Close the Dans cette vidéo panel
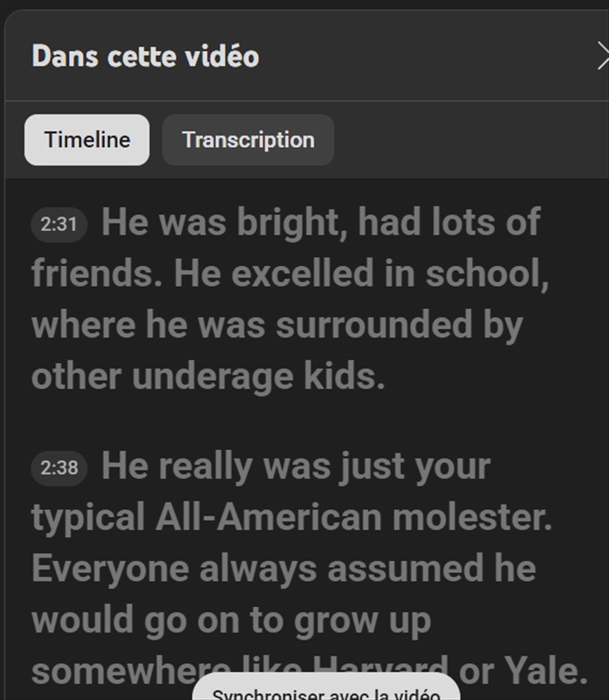 coord(602,58)
